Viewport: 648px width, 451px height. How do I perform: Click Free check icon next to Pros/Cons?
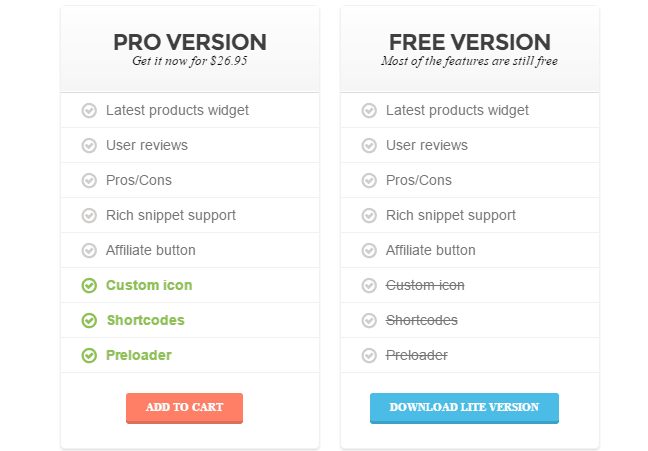click(369, 181)
